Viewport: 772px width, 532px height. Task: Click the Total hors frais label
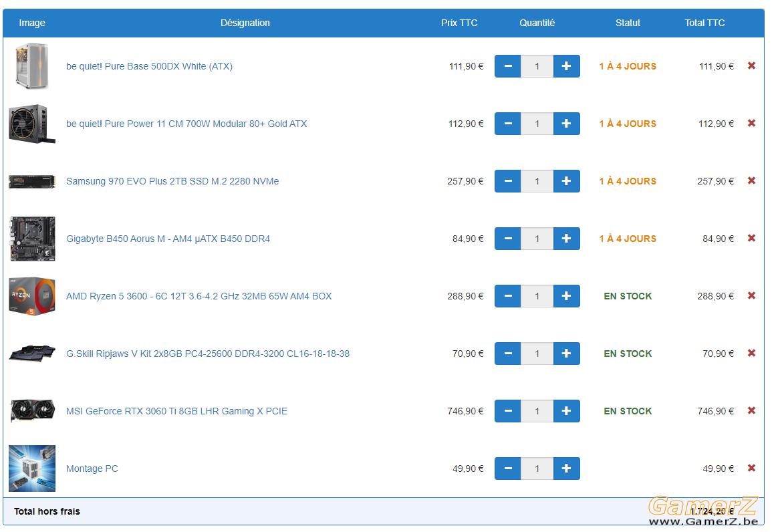click(x=47, y=511)
